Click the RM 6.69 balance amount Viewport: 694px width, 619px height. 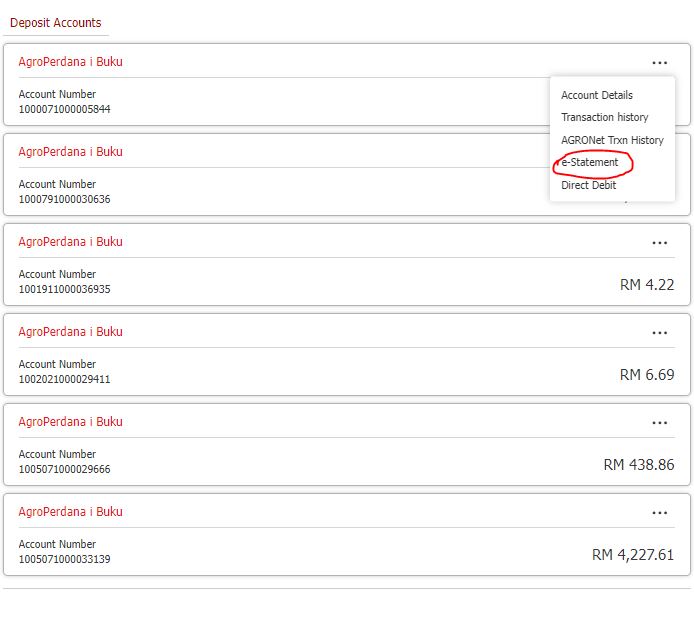(647, 375)
